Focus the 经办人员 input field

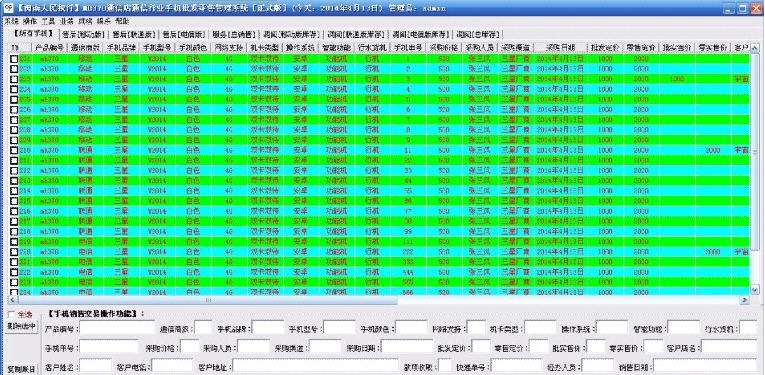(598, 366)
